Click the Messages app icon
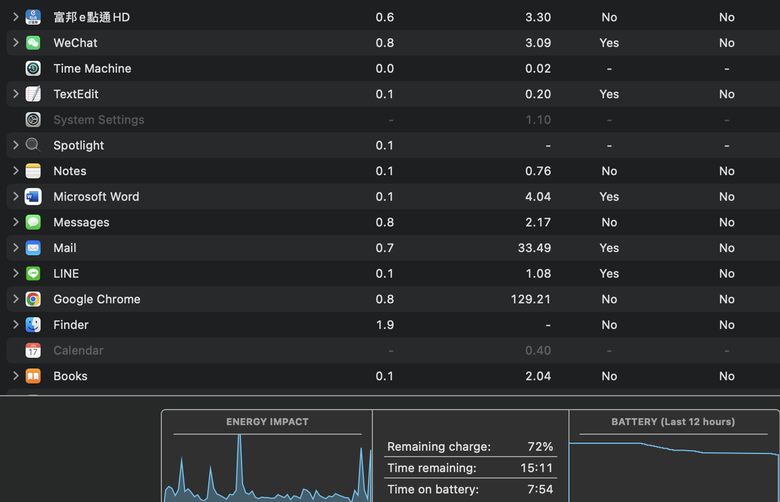This screenshot has height=502, width=780. pos(33,222)
